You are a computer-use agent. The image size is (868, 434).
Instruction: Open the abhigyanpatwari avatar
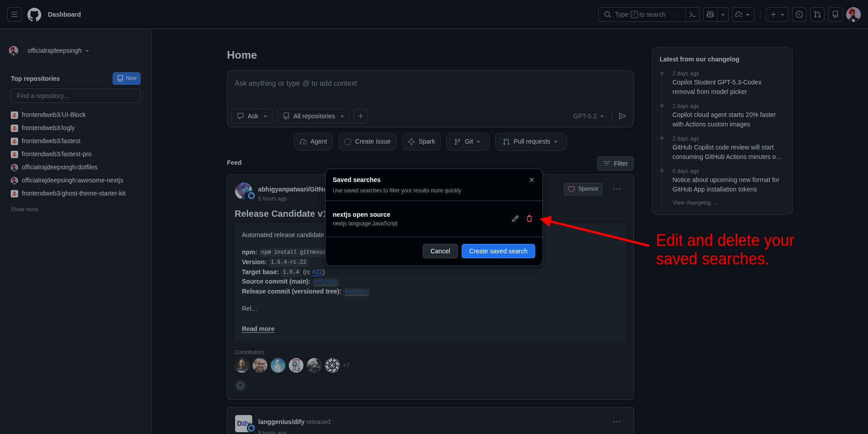(244, 191)
